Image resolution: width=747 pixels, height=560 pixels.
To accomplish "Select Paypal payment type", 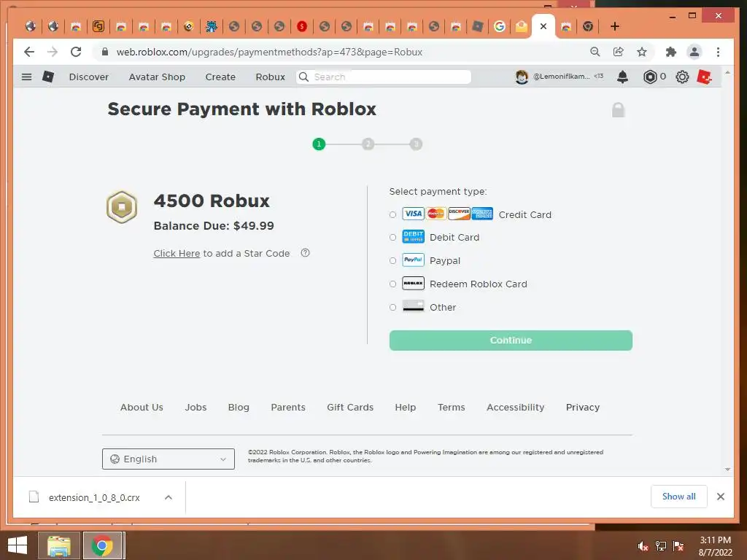I will click(392, 260).
